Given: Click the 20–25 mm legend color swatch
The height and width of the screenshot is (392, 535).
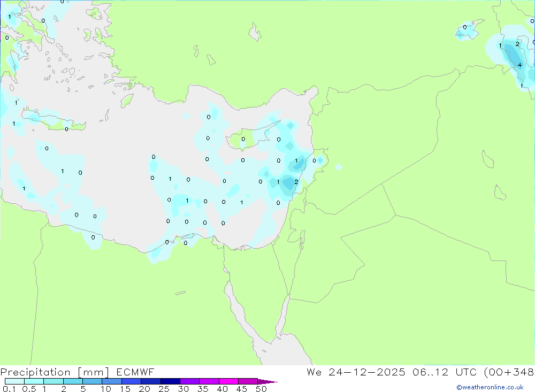Looking at the screenshot, I should 151,381.
